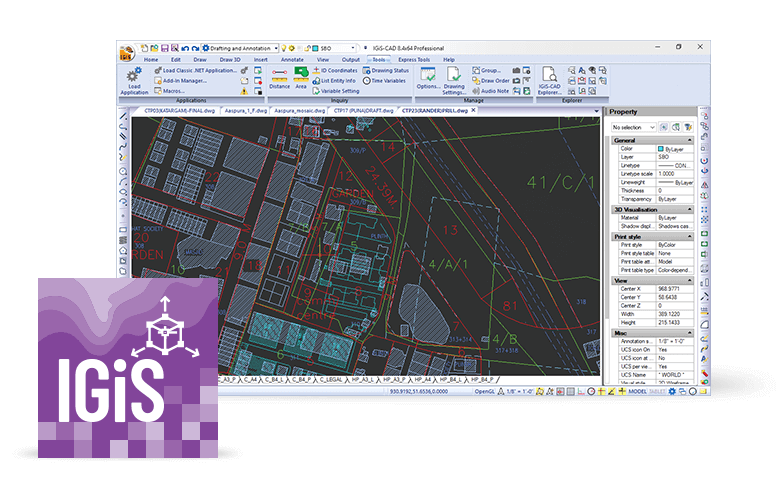Click the print preview icon in quick access toolbar

(x=174, y=48)
